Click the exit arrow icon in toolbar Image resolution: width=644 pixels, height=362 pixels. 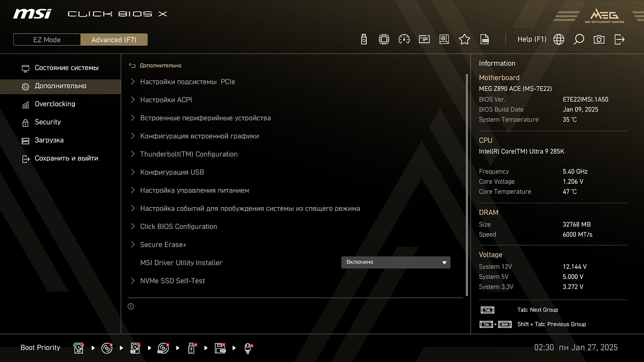click(619, 39)
